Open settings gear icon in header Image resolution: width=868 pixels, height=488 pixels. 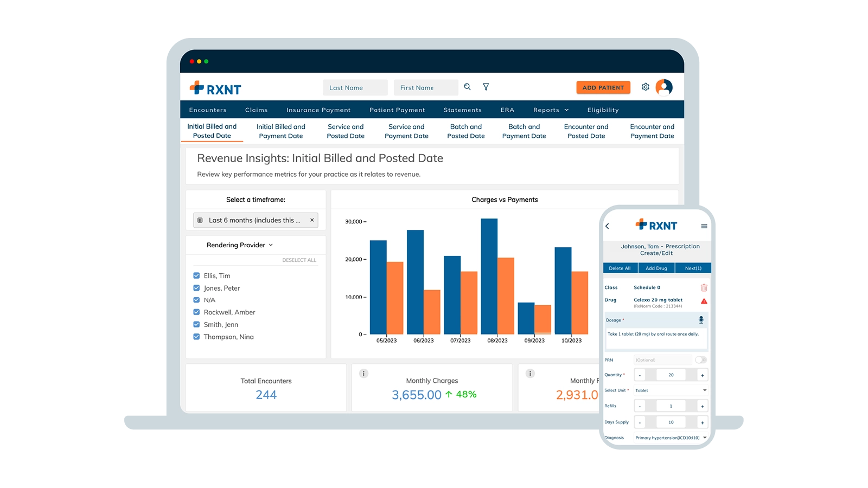coord(646,87)
